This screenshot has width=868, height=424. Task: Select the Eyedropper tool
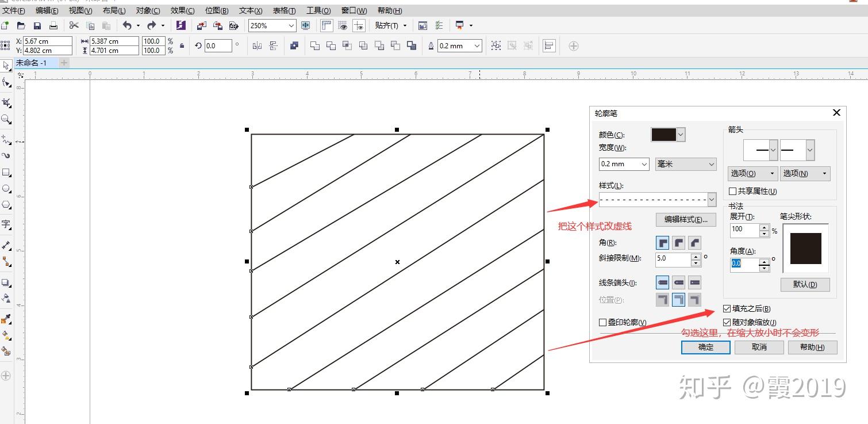pyautogui.click(x=6, y=319)
